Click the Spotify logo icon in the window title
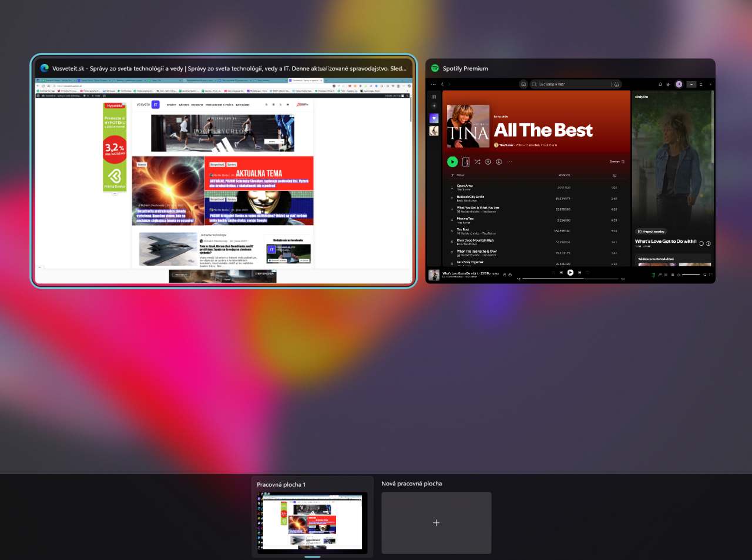Image resolution: width=752 pixels, height=560 pixels. tap(435, 68)
